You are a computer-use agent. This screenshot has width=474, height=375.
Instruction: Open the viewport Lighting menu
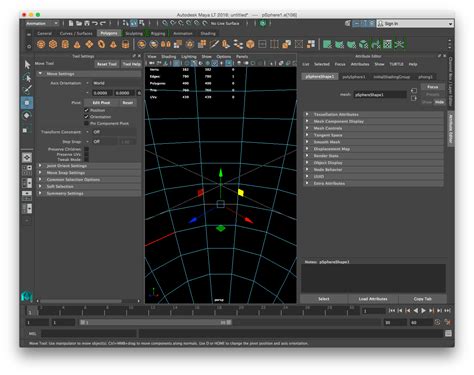click(189, 57)
